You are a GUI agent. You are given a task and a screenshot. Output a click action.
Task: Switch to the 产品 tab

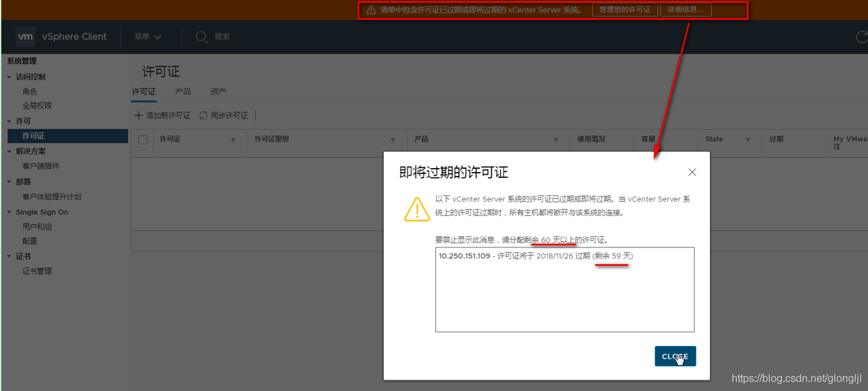[x=183, y=92]
